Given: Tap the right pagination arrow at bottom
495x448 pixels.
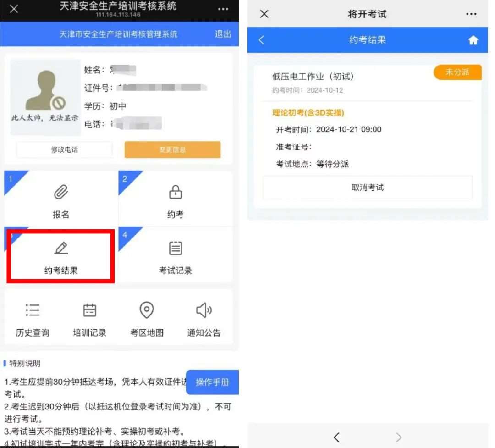Looking at the screenshot, I should coord(398,437).
